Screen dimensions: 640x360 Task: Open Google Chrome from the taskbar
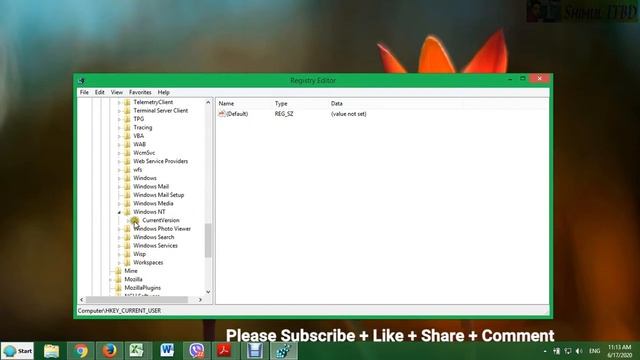coord(80,351)
